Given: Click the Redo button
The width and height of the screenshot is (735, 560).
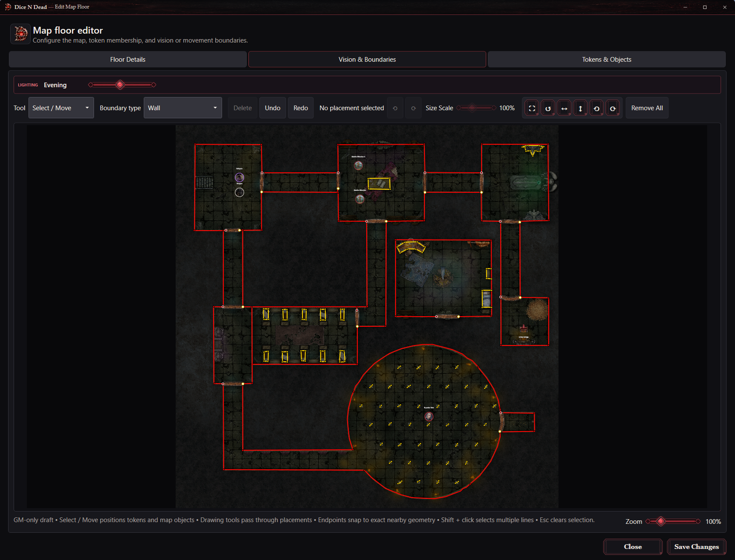Looking at the screenshot, I should (x=301, y=108).
